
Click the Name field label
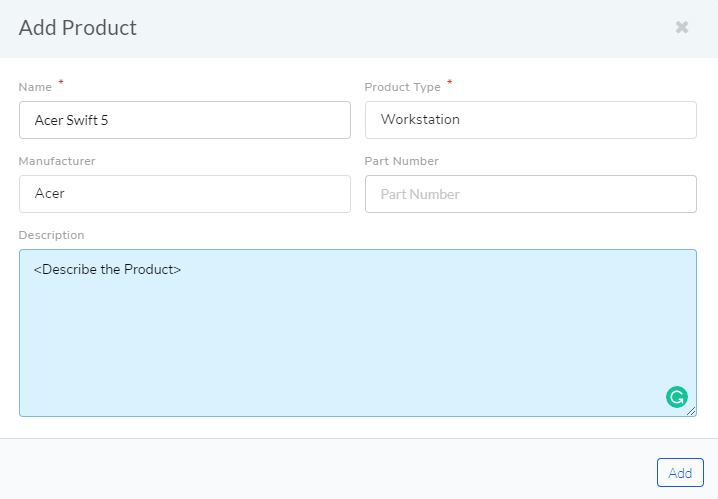[35, 87]
